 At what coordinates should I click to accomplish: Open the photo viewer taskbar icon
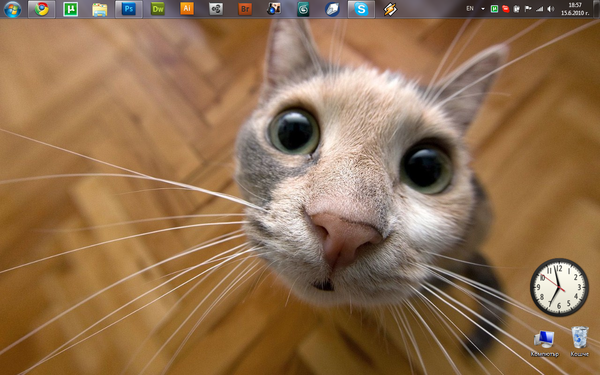point(274,9)
